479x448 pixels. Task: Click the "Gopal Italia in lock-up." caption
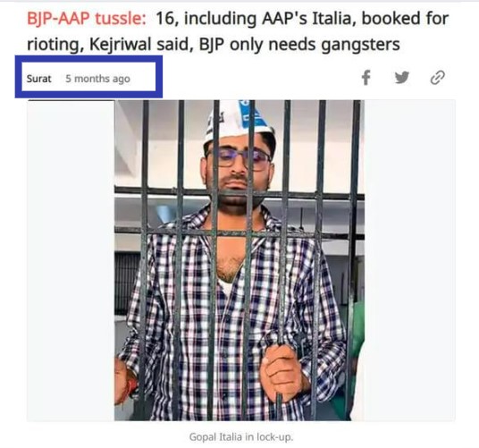241,436
